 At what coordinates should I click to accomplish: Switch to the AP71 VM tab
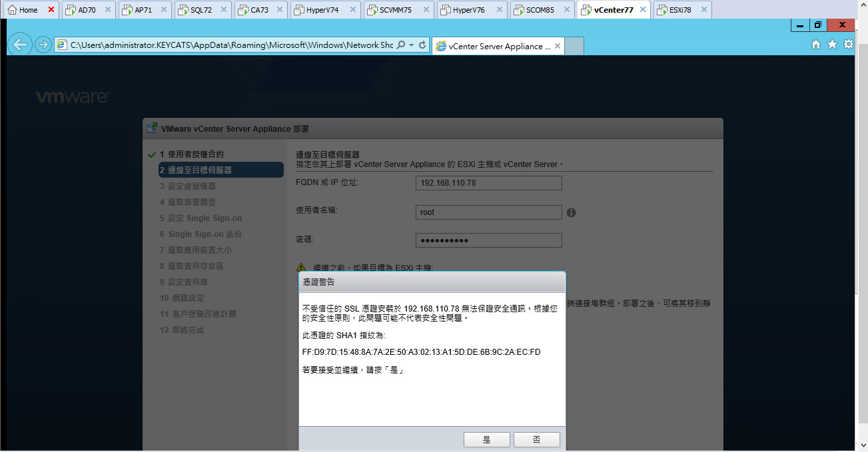point(143,10)
